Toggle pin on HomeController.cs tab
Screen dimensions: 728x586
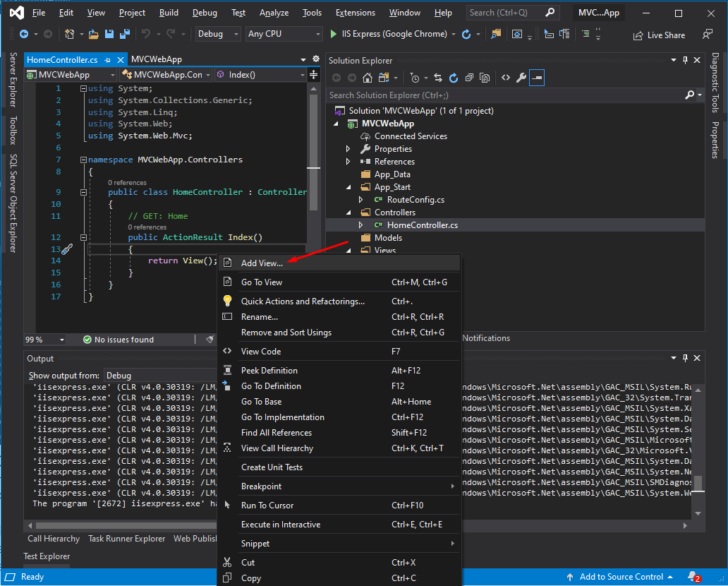coord(108,60)
